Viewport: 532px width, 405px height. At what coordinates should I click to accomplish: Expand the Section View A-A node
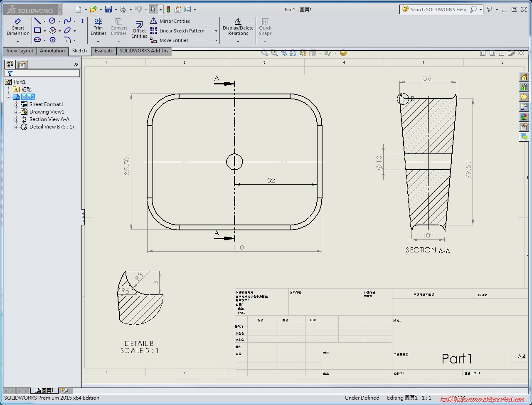click(17, 119)
